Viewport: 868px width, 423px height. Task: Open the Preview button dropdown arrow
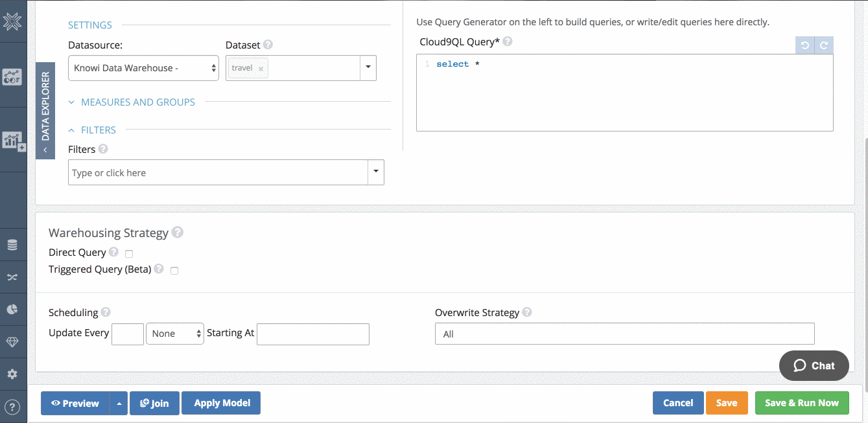click(119, 403)
